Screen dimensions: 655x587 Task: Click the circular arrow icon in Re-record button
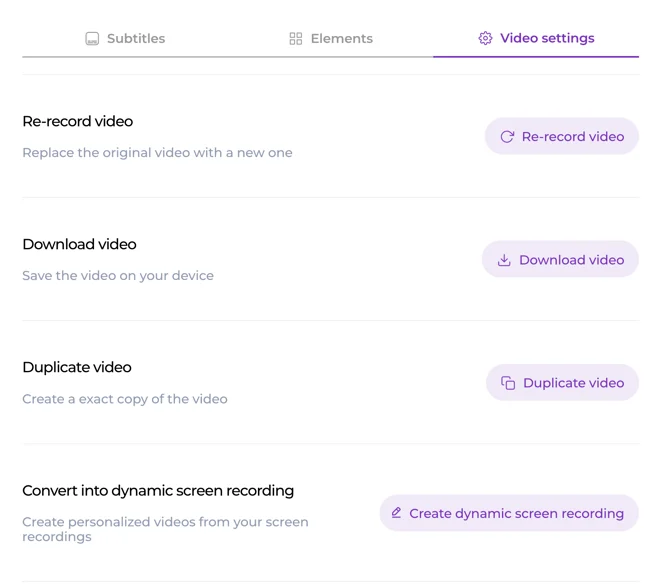point(507,137)
